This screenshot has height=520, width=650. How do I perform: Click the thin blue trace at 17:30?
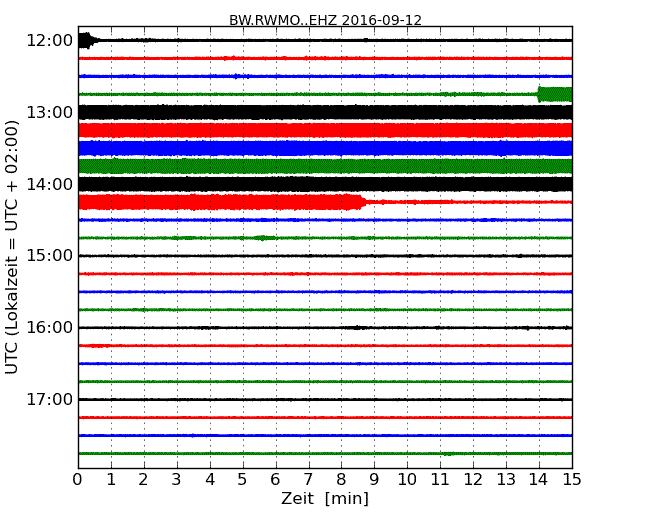[x=325, y=435]
